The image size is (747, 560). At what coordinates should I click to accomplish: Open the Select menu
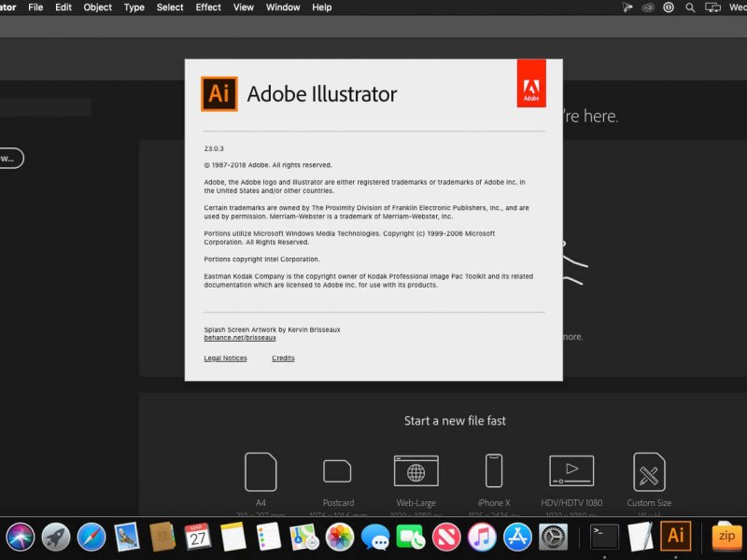[x=170, y=7]
